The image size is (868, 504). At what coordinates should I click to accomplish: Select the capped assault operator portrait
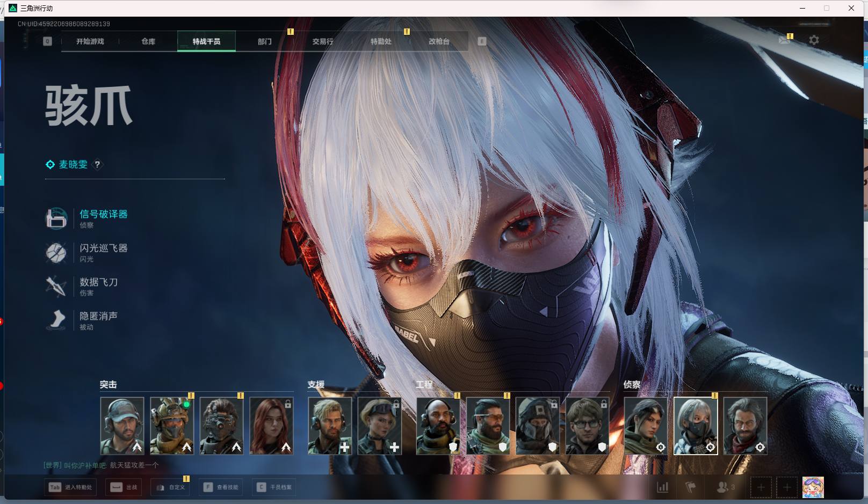[x=122, y=426]
